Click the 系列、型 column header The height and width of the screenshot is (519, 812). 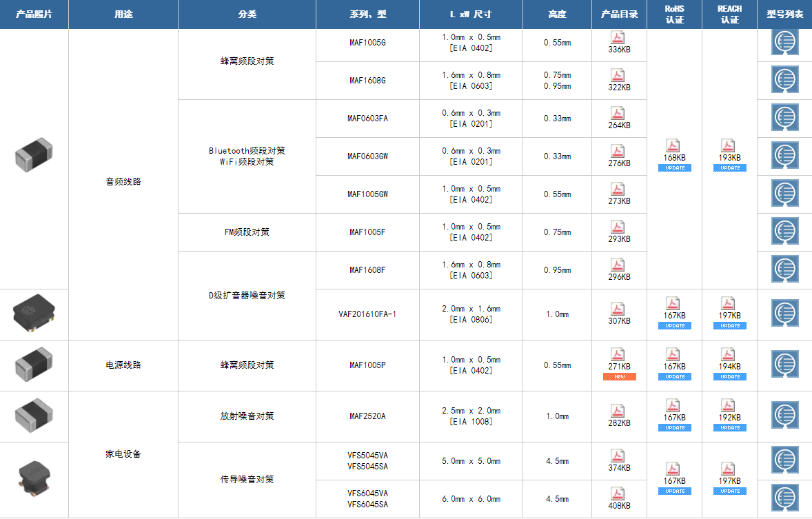click(367, 14)
